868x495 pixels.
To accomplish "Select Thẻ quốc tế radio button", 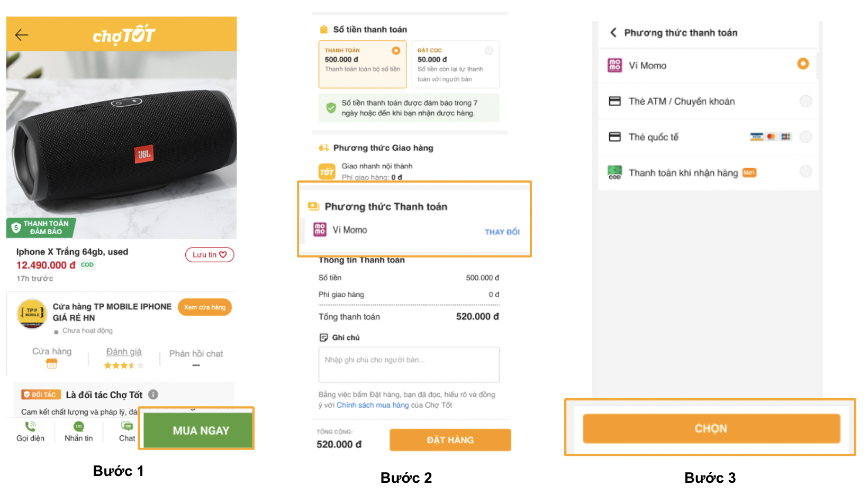I will [806, 137].
